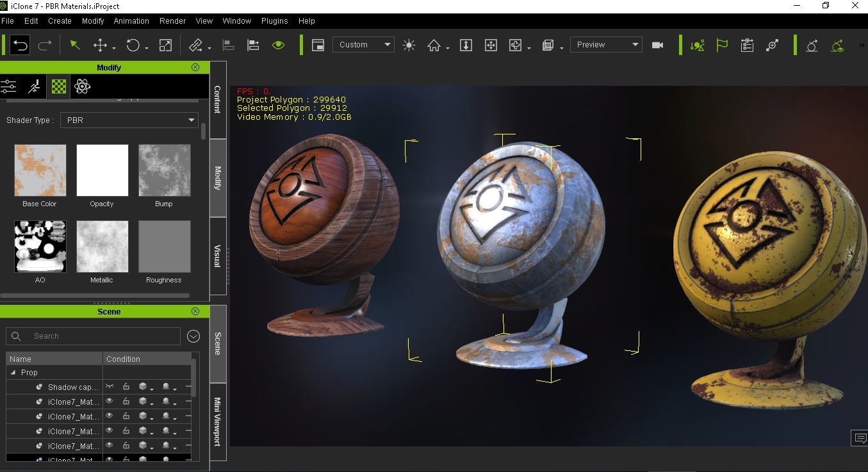Click the green eye sphere icon
Viewport: 868px width, 472px height.
[x=837, y=45]
